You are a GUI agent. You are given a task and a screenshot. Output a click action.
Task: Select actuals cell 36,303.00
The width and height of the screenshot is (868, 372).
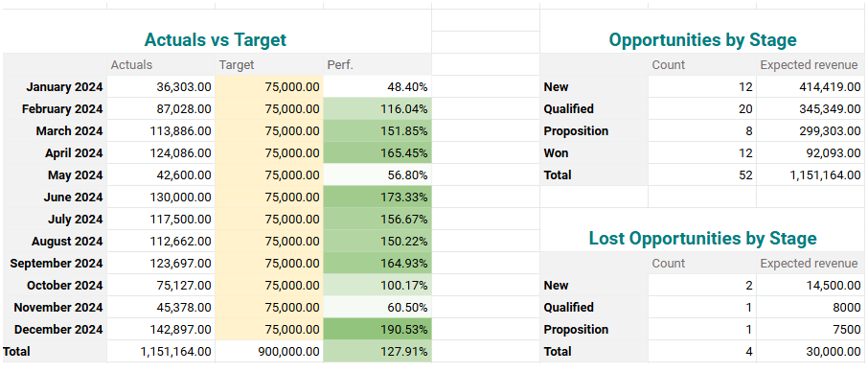[x=161, y=87]
